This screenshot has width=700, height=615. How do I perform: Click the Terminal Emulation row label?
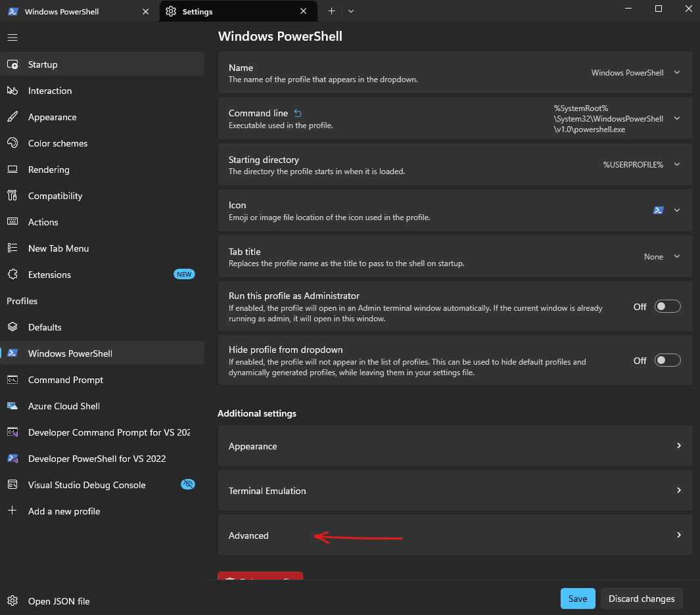click(268, 491)
